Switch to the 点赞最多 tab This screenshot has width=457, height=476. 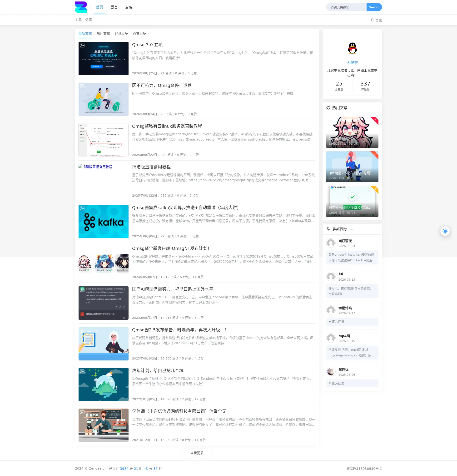click(x=139, y=34)
